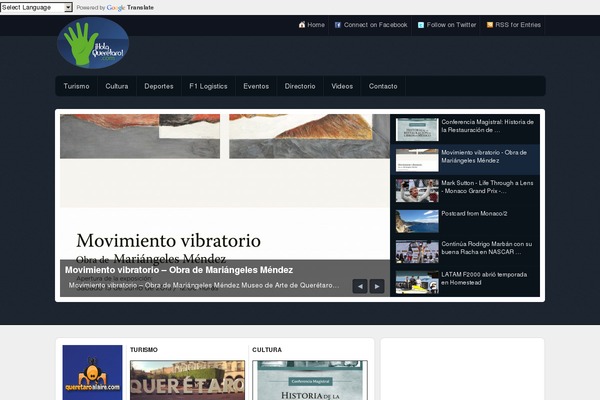The width and height of the screenshot is (600, 400).
Task: Show next slide with right arrow
Action: (377, 286)
